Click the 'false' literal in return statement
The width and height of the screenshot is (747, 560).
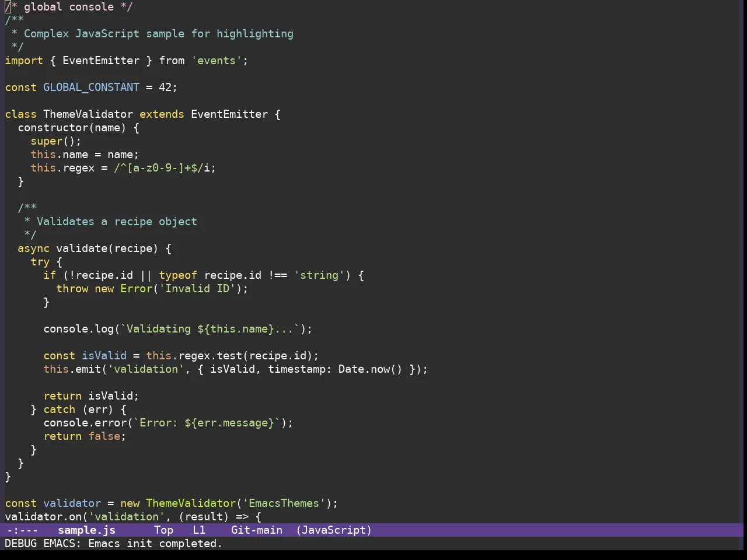coord(104,436)
